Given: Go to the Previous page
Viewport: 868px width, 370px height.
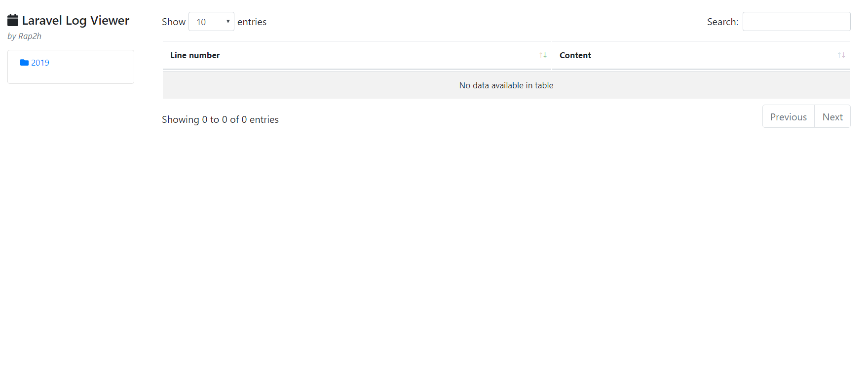Looking at the screenshot, I should [x=789, y=117].
